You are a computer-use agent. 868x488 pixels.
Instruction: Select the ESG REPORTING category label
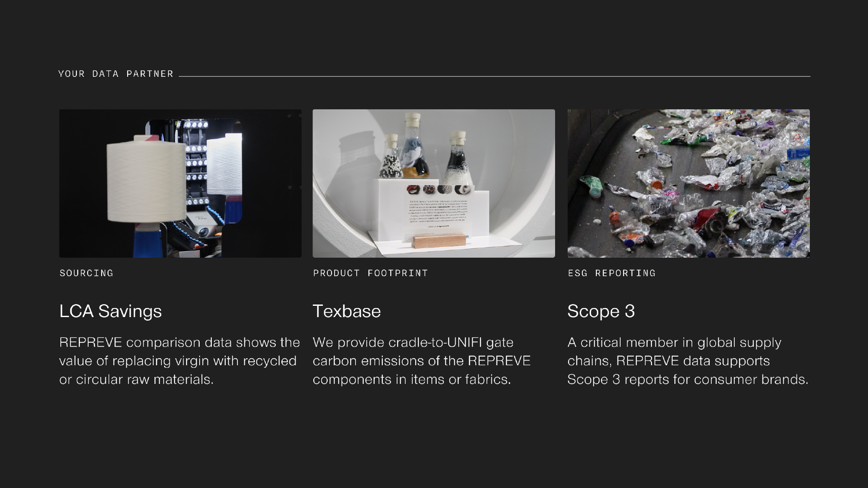point(612,273)
